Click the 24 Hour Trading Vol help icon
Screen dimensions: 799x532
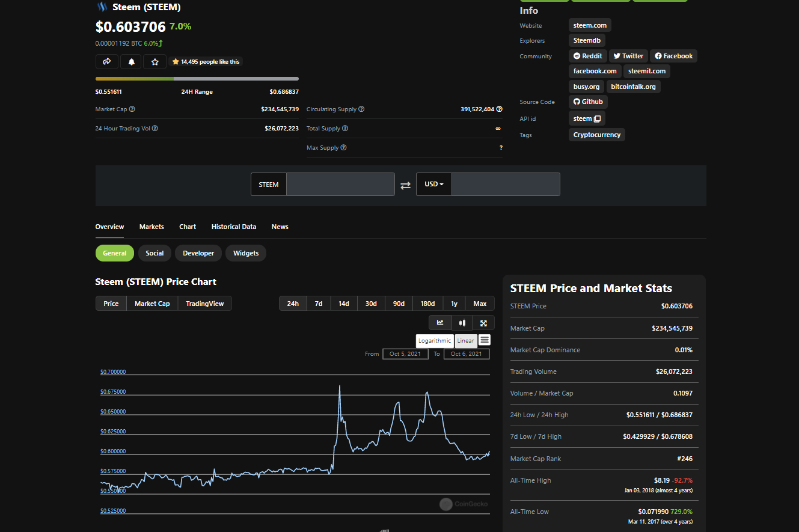[155, 129]
